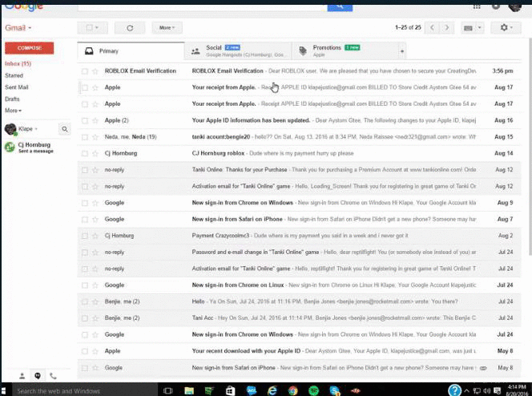Open the Drafts folder
532x396 pixels.
12,99
